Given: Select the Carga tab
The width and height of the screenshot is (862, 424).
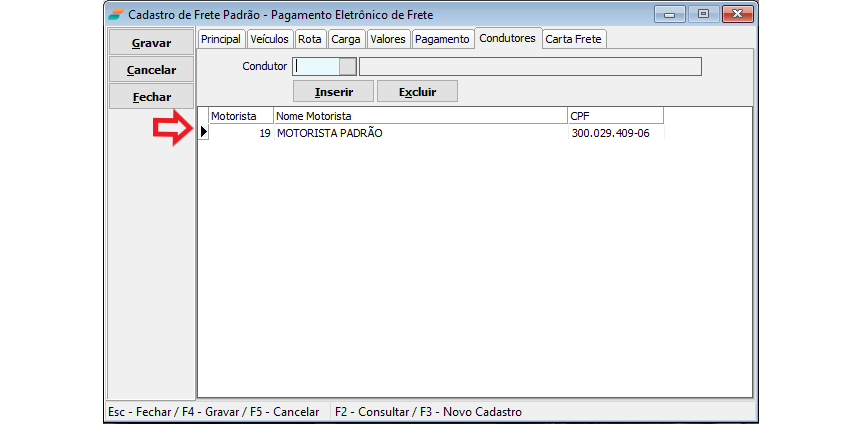Looking at the screenshot, I should click(345, 39).
